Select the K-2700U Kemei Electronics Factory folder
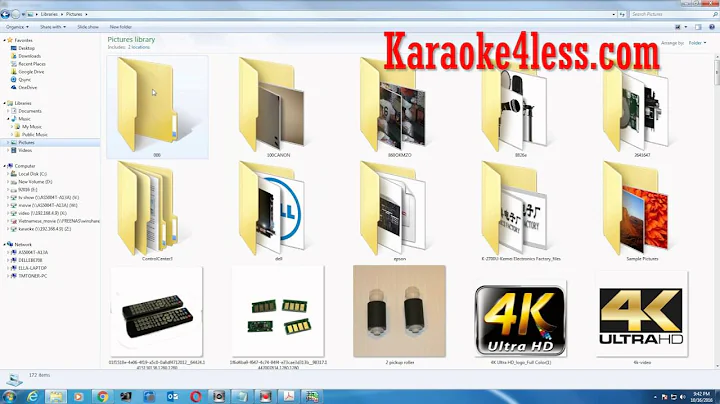 (521, 211)
